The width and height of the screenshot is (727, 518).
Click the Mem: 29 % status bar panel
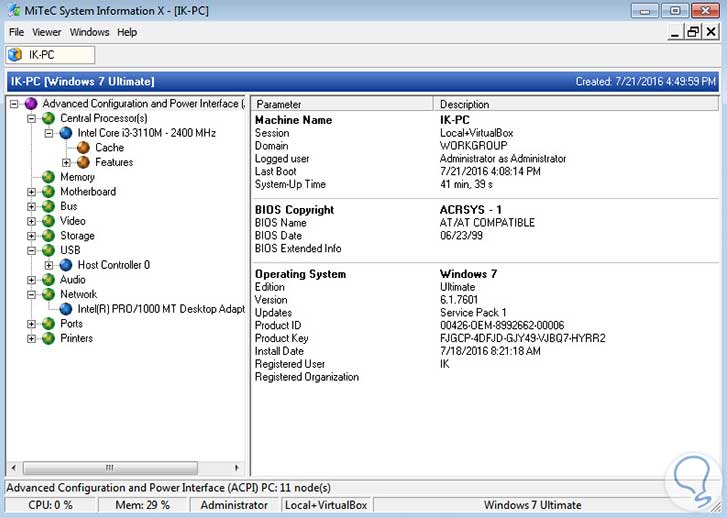(143, 505)
